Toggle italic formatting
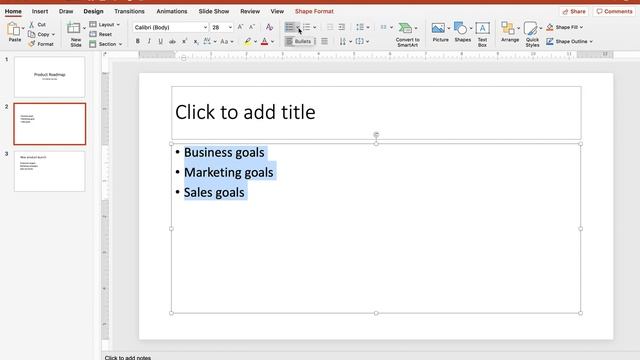 (149, 41)
